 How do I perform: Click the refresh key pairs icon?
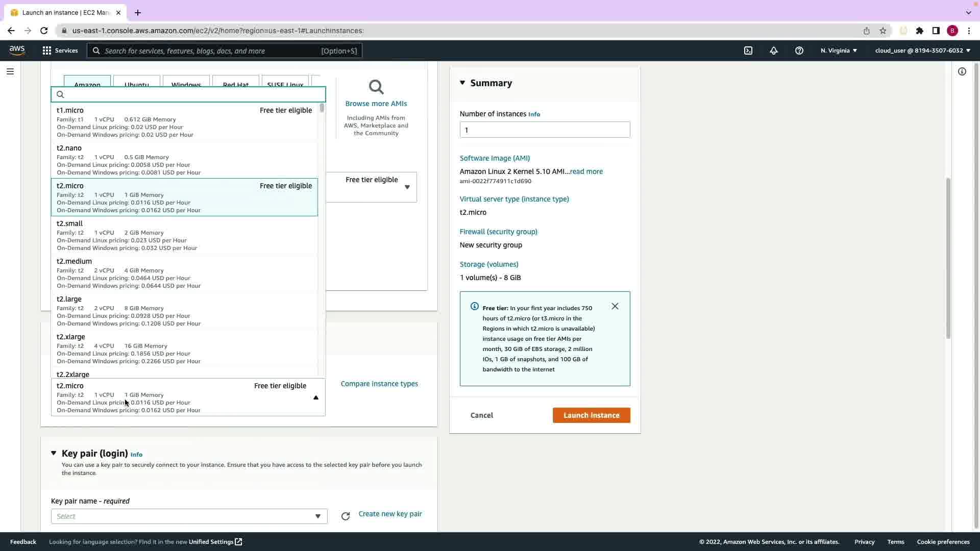point(346,516)
